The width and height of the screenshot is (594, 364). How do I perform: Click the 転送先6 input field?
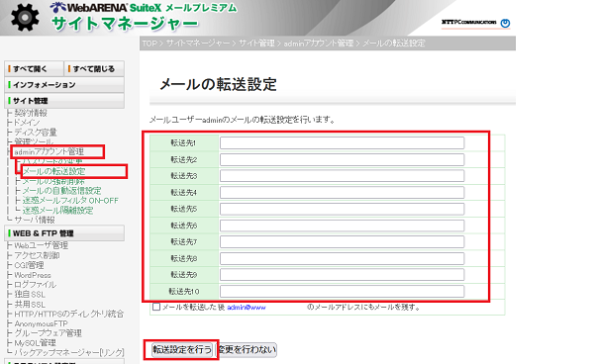pos(343,226)
